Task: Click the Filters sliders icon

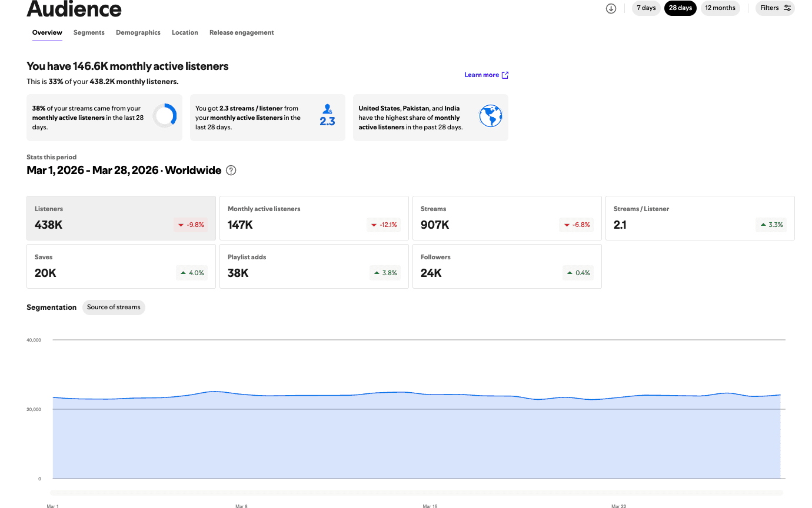Action: [787, 8]
